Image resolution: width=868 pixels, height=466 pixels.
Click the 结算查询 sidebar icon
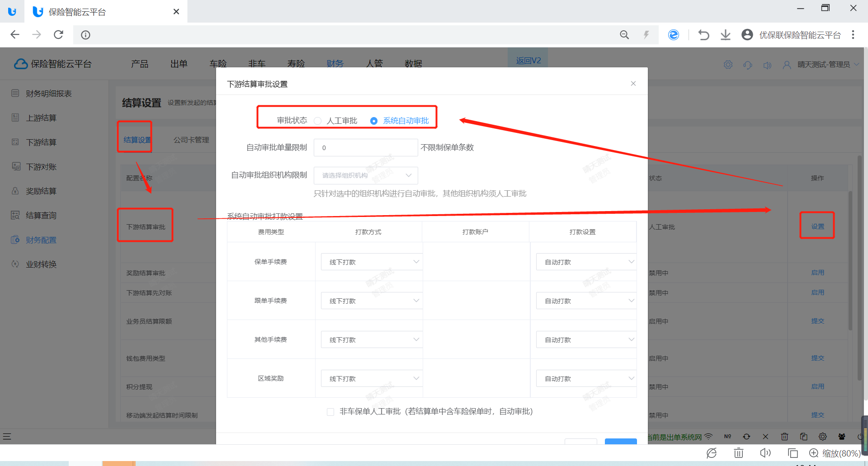16,215
